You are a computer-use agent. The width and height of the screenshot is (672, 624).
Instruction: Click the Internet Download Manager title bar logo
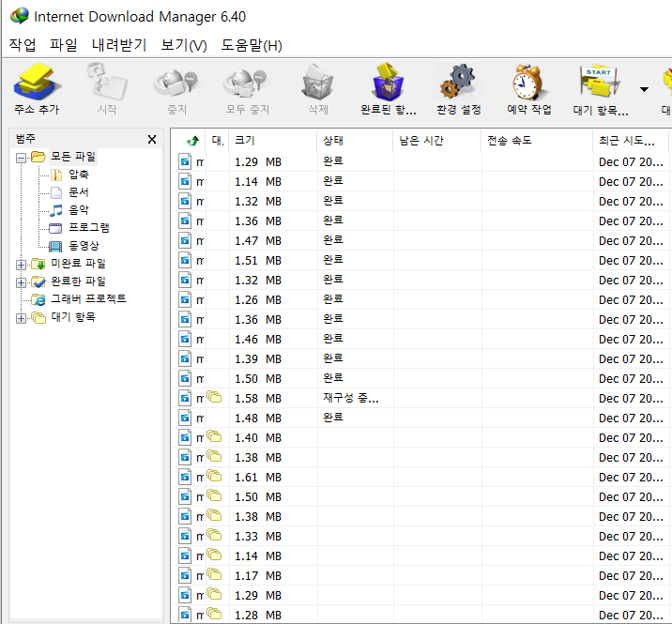20,16
